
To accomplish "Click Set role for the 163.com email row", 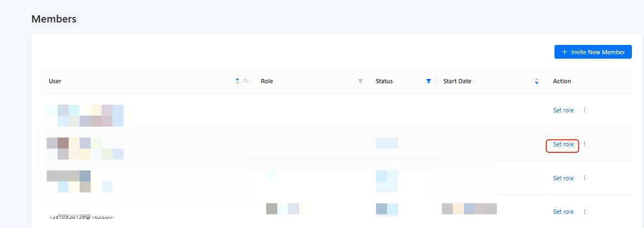I will pyautogui.click(x=563, y=212).
